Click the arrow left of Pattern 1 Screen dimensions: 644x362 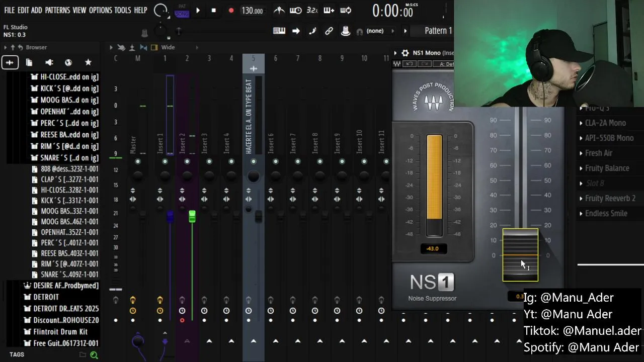(x=405, y=31)
